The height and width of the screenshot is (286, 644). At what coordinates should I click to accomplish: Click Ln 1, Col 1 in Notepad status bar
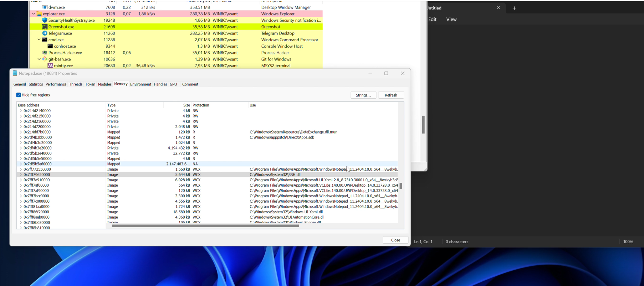(423, 242)
